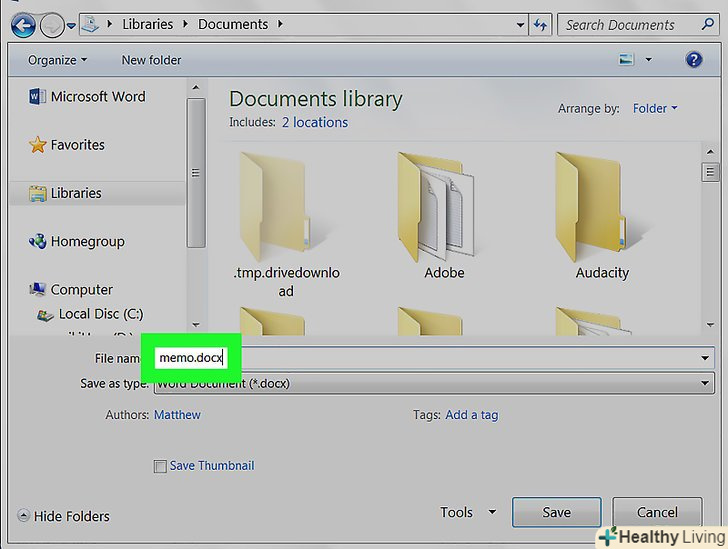Click the Libraries folder icon in sidebar

tap(38, 193)
